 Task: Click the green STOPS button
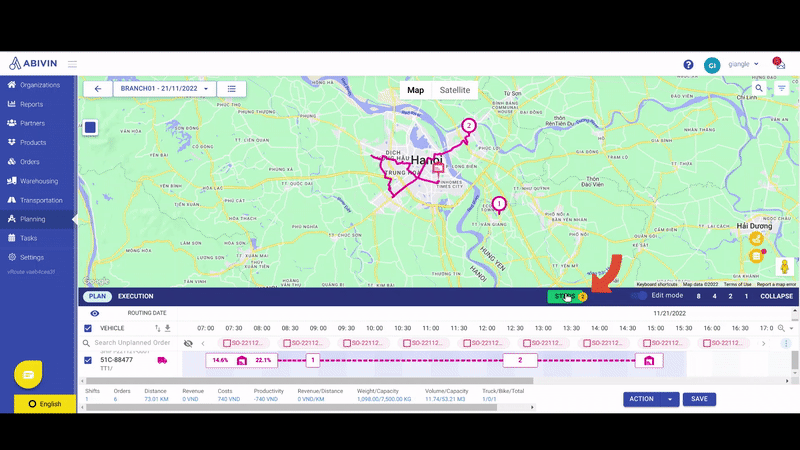[x=567, y=296]
